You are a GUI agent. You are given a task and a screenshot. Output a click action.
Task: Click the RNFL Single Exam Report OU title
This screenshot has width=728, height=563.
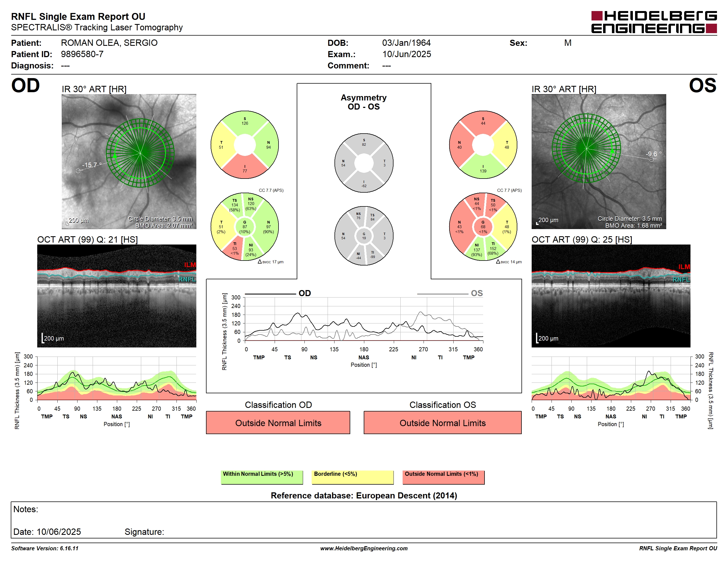pyautogui.click(x=78, y=16)
